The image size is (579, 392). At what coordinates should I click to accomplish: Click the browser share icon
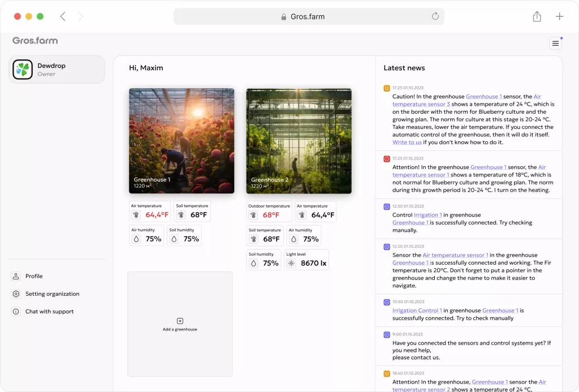(537, 16)
